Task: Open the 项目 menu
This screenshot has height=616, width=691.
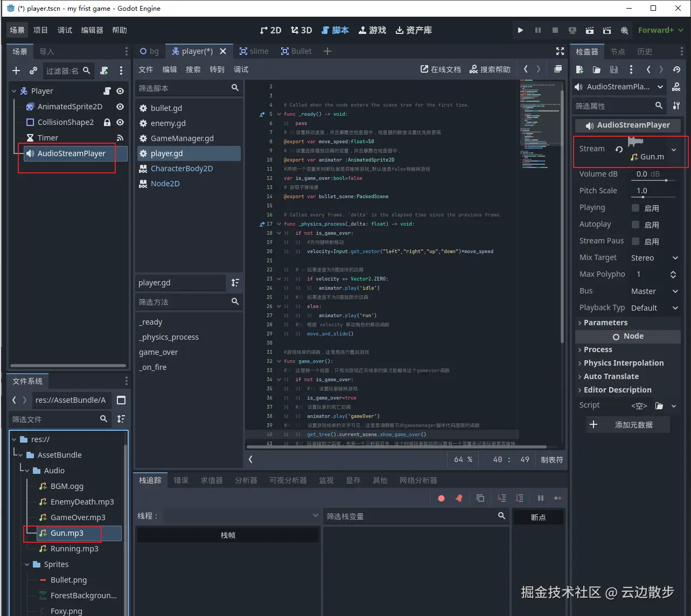Action: pyautogui.click(x=40, y=30)
